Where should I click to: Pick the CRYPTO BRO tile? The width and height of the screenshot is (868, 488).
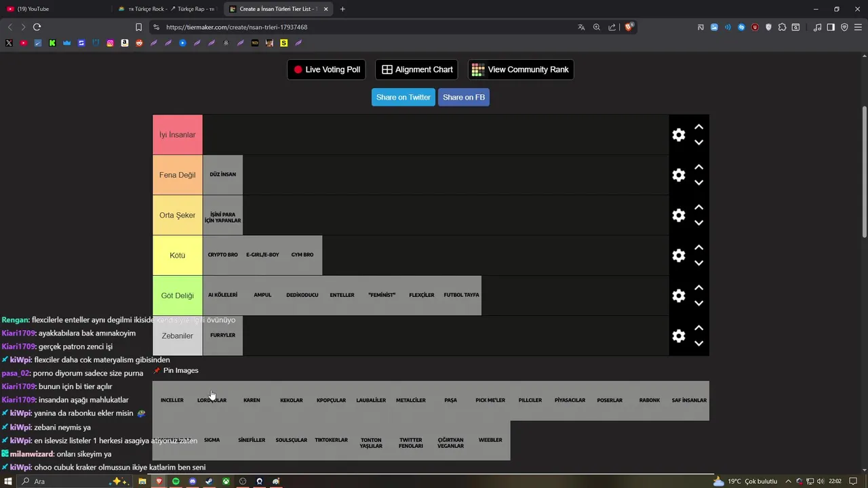coord(222,256)
